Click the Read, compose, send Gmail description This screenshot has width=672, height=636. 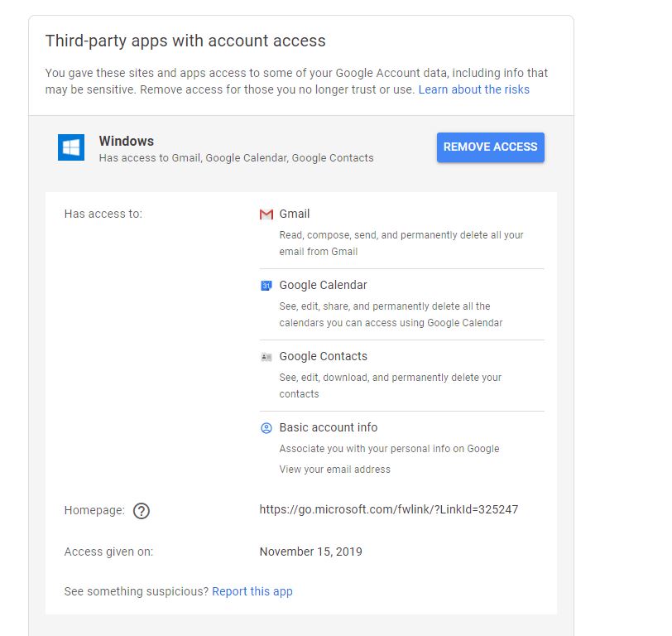401,243
